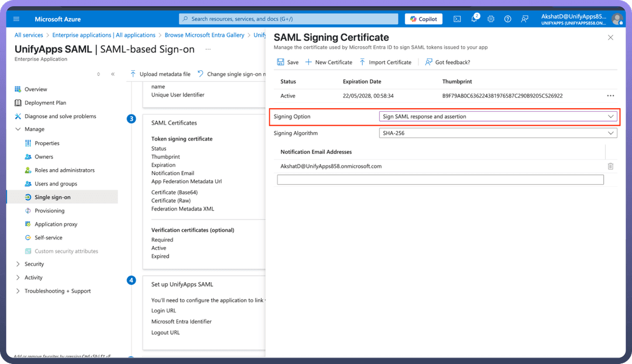Expand the Signing Option dropdown
Screen dimensions: 632x364
point(498,116)
